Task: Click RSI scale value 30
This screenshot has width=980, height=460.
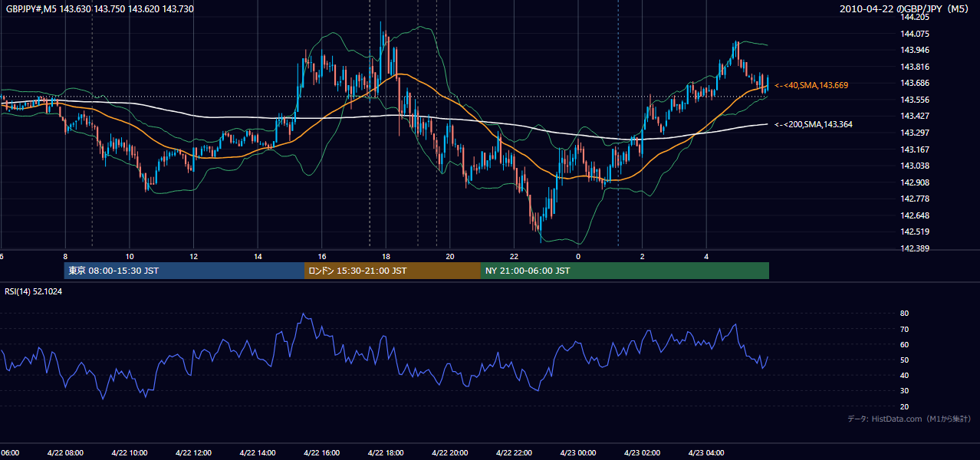Action: pyautogui.click(x=904, y=391)
